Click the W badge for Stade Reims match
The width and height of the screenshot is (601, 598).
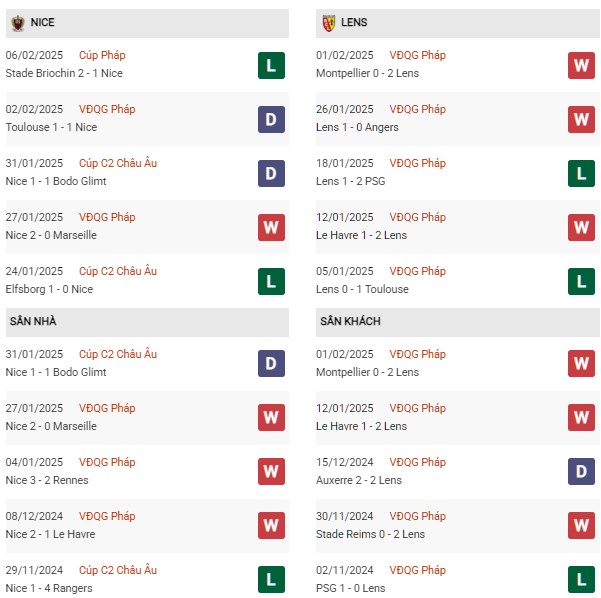581,526
